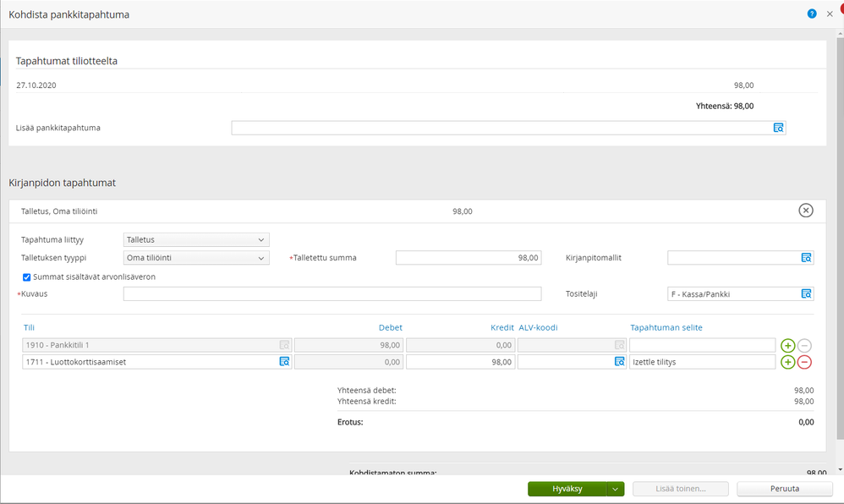Click the Izettle tilitys selite field
Screen dimensions: 844x504
point(702,362)
